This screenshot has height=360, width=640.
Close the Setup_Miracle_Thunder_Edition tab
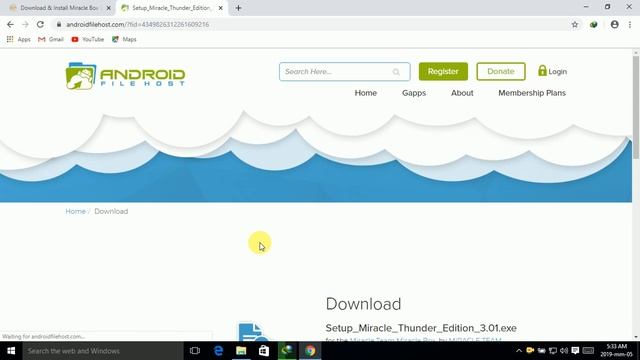click(220, 8)
